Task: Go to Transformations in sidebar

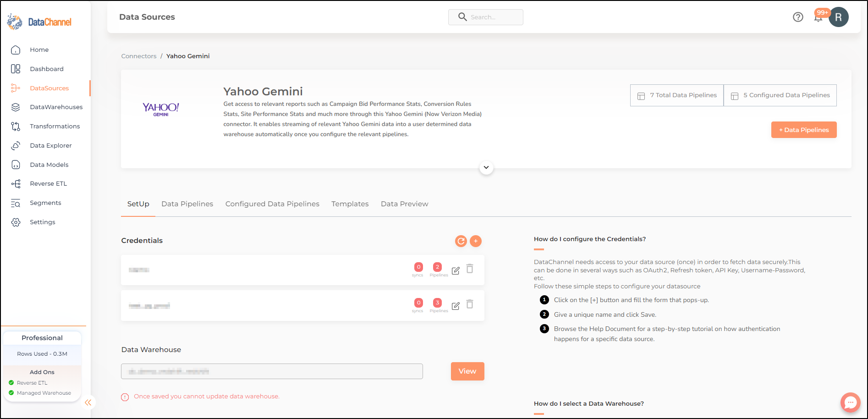Action: point(55,126)
